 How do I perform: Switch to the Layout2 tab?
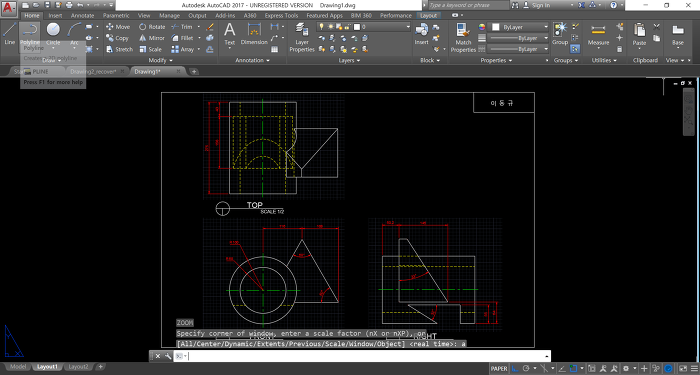coord(79,367)
